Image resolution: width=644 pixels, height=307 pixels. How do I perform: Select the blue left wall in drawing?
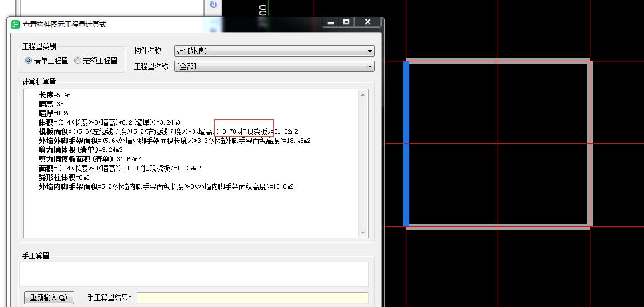(406, 143)
